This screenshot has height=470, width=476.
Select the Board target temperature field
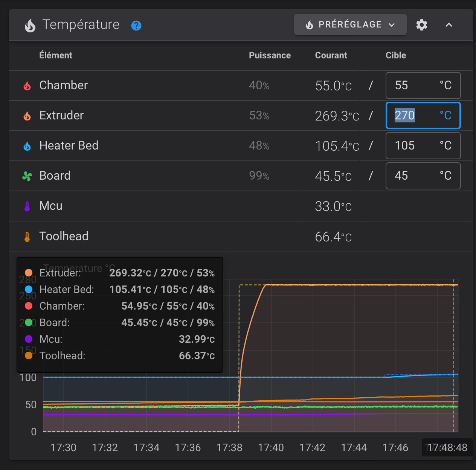414,176
